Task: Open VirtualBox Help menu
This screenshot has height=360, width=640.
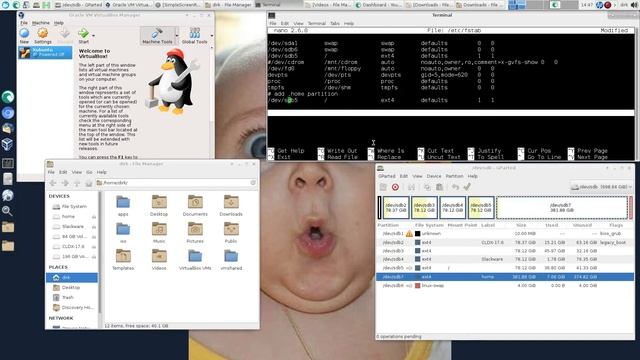Action: (x=59, y=23)
